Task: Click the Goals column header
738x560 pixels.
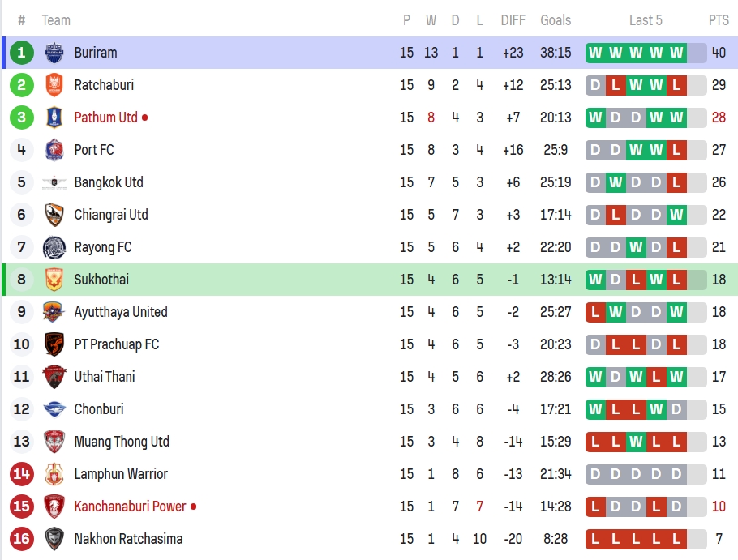Action: pos(556,20)
